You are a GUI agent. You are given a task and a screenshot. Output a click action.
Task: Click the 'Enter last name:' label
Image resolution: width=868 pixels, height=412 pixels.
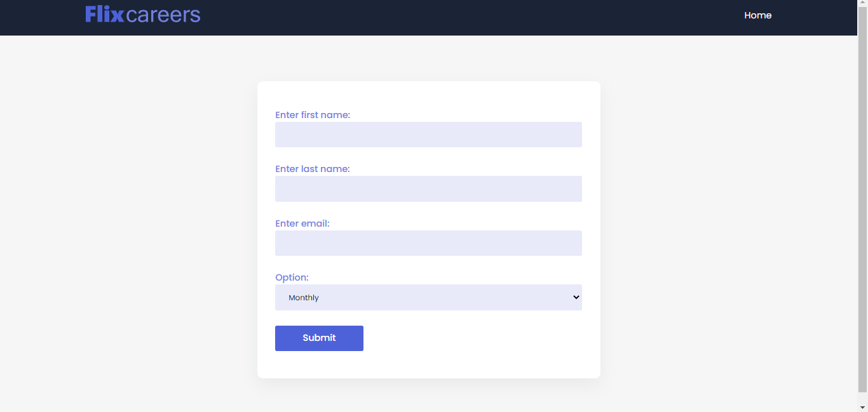coord(313,169)
